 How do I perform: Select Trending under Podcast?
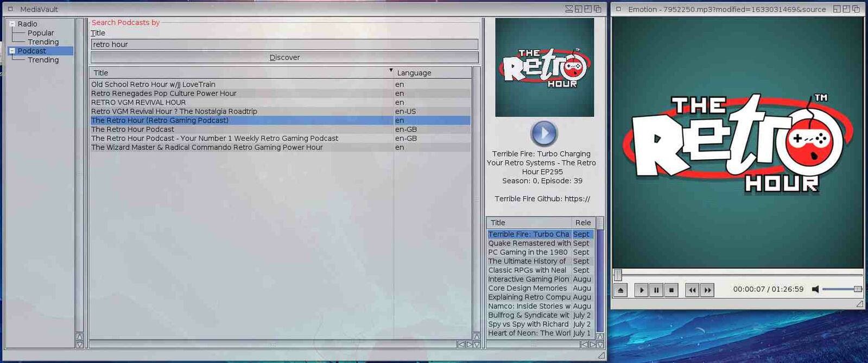[x=43, y=60]
